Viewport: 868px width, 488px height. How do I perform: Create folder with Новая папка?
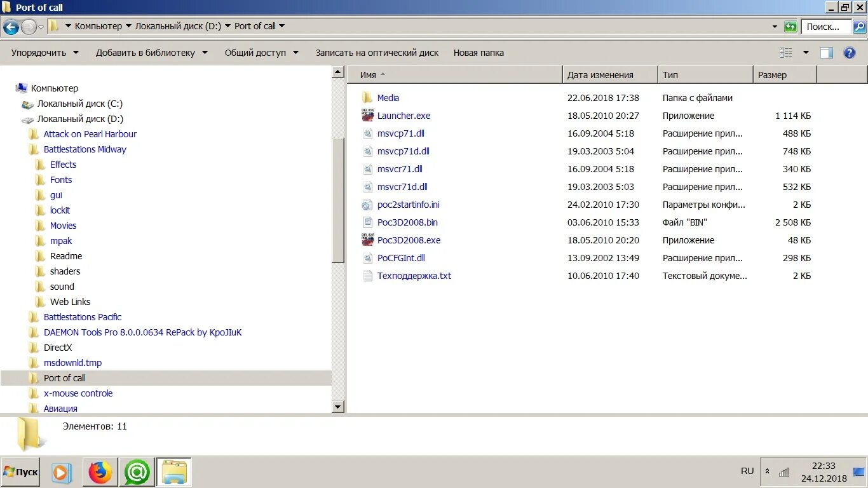tap(478, 53)
